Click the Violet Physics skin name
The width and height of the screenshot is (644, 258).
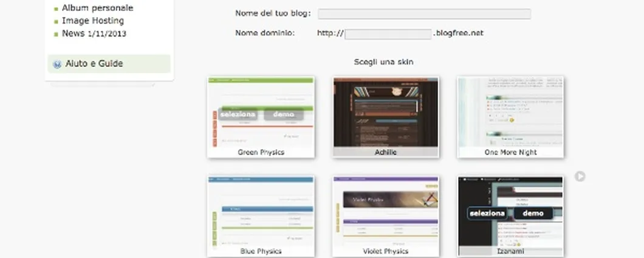click(386, 251)
